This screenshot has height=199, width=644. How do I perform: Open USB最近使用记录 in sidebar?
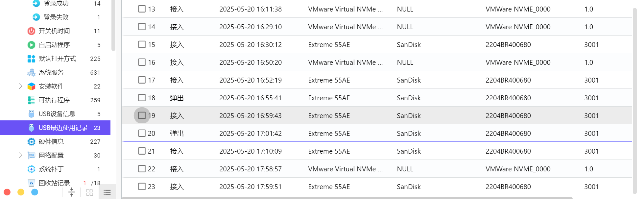click(x=63, y=128)
